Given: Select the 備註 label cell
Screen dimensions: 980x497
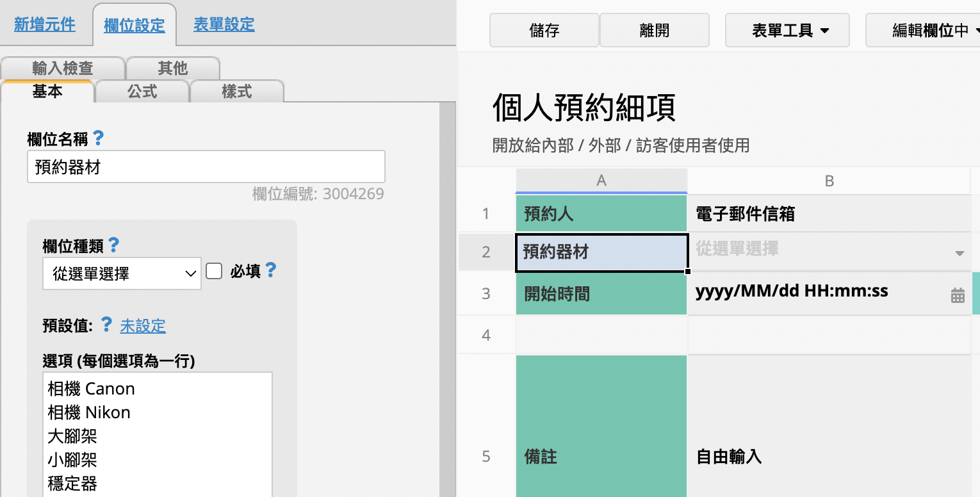Looking at the screenshot, I should 601,456.
